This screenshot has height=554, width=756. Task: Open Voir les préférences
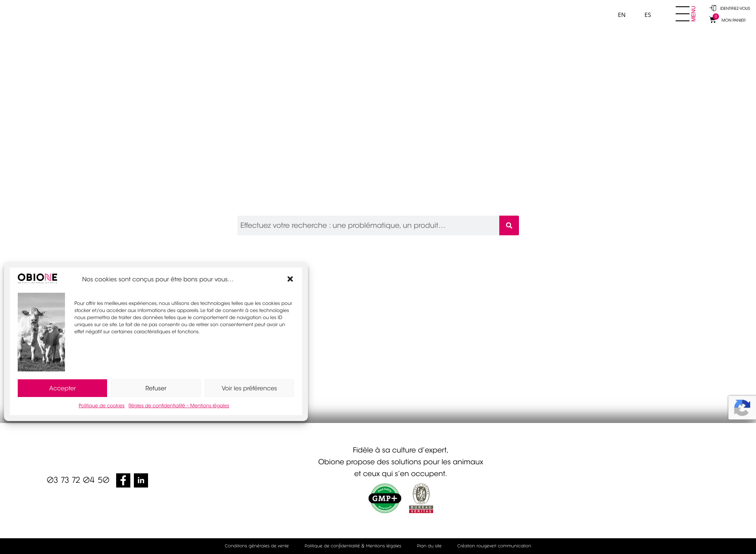pos(249,388)
